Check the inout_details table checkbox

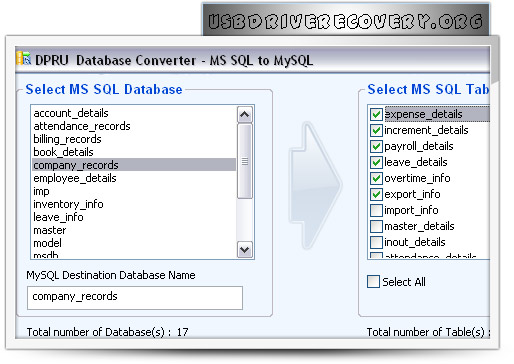click(x=376, y=242)
